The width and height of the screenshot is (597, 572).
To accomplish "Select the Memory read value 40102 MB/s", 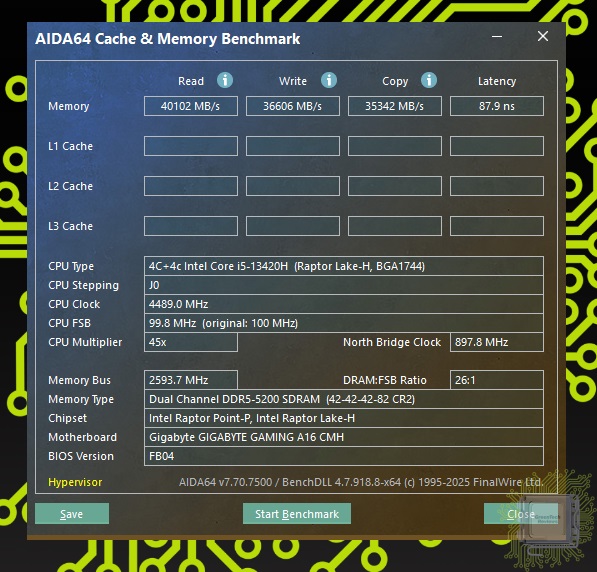I will (191, 106).
